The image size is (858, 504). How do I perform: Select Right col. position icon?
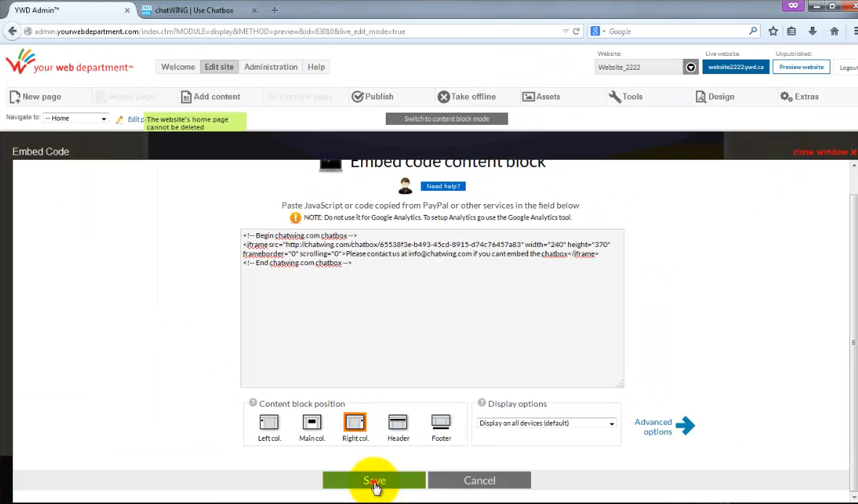355,423
